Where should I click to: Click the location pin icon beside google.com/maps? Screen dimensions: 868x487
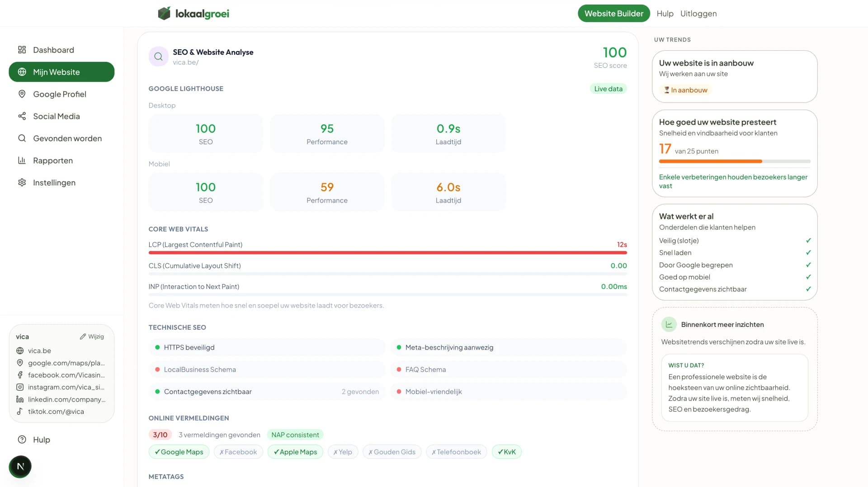click(x=20, y=363)
